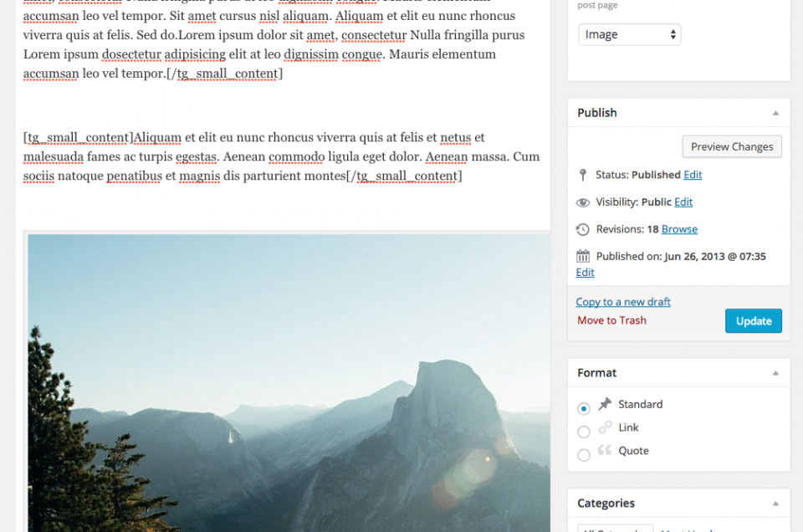
Task: Edit the post Visibility
Action: click(683, 202)
